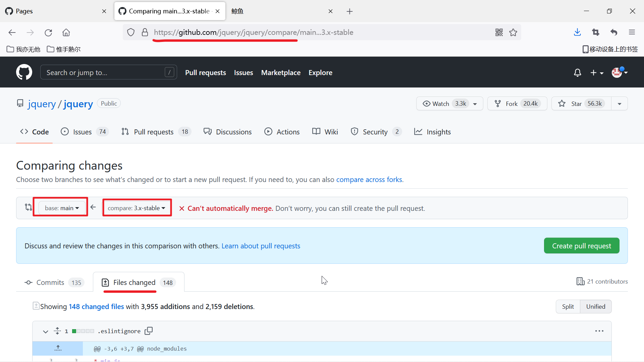This screenshot has width=644, height=362.
Task: Collapse the .eslintignore file diff
Action: pos(45,331)
